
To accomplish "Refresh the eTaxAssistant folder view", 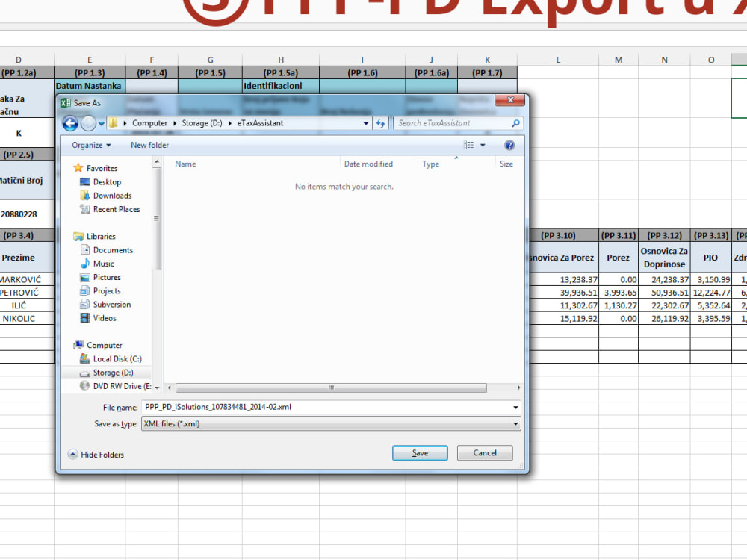I will tap(381, 123).
